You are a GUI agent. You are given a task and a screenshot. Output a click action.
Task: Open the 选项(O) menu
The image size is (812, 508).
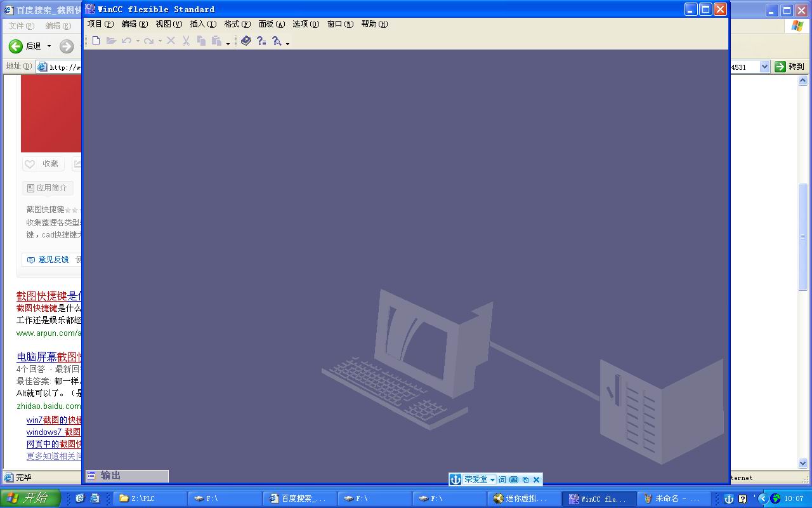point(305,24)
